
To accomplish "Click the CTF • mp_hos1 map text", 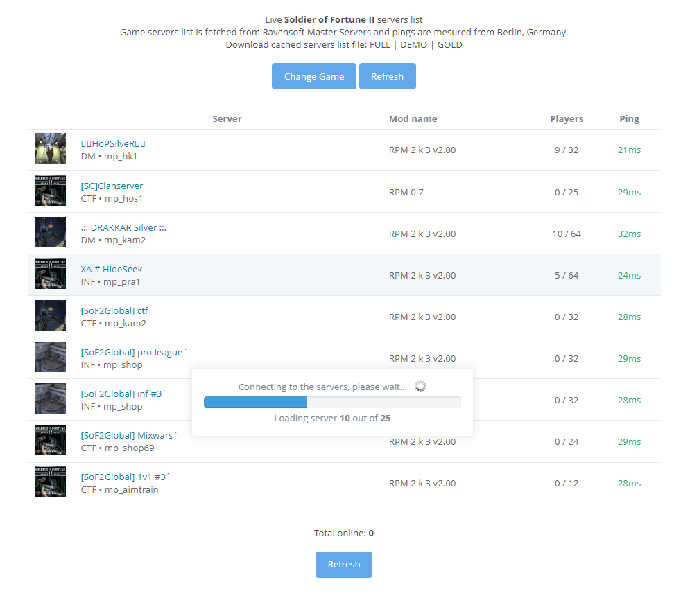I will click(112, 198).
